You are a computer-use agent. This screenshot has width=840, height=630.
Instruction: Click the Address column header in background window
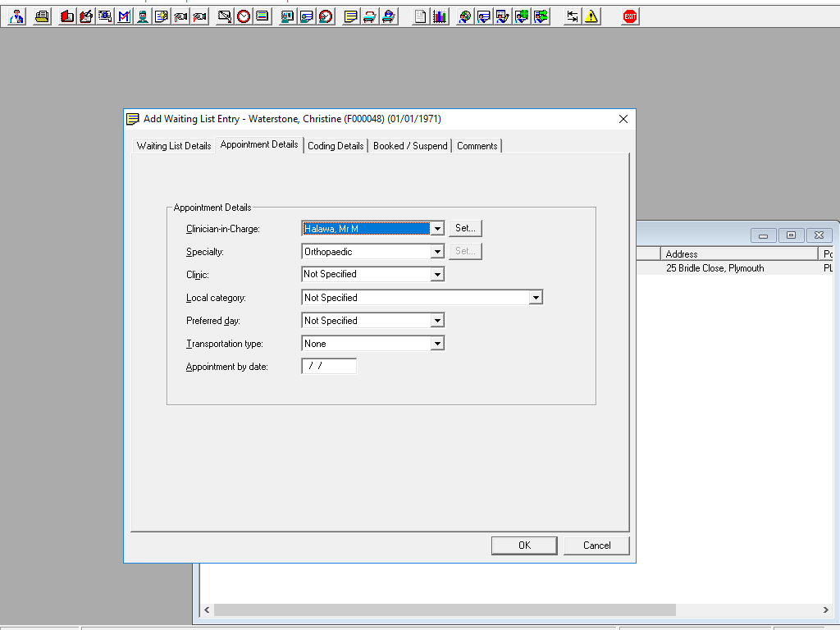[739, 254]
